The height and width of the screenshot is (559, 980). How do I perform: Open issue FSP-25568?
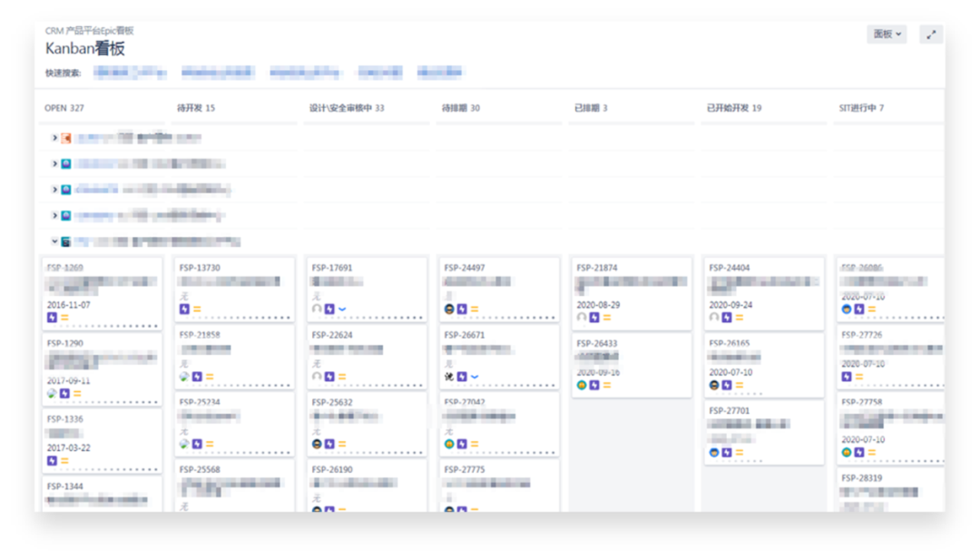coord(200,469)
